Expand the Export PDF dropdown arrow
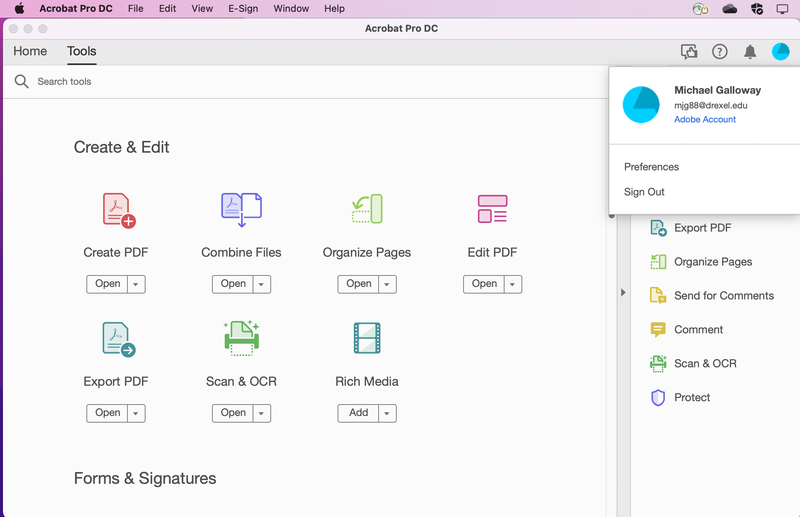 (x=136, y=413)
